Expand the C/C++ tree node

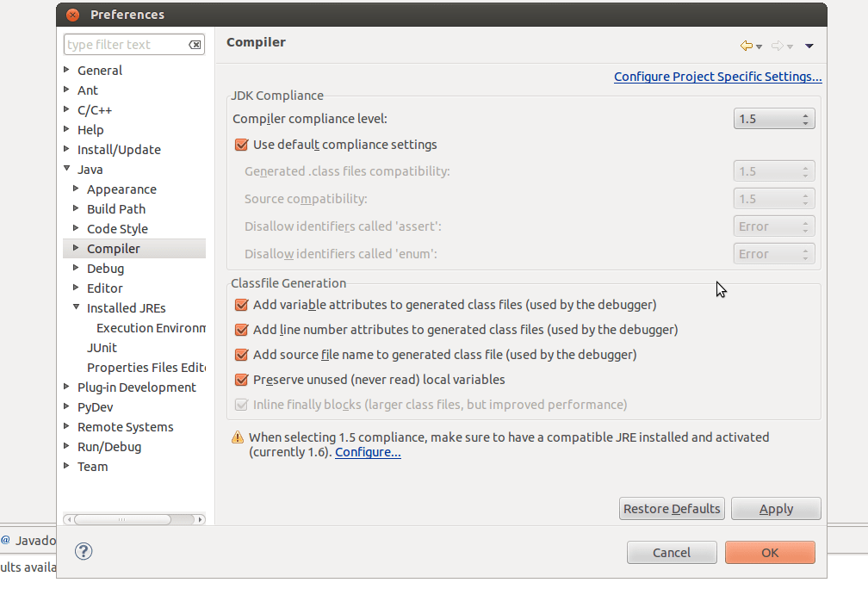[x=66, y=109]
